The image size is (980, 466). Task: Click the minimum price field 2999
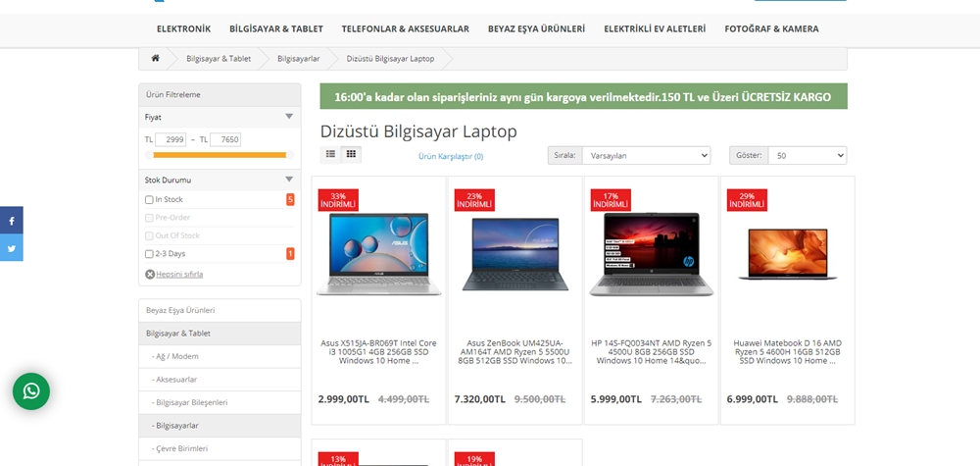[171, 139]
